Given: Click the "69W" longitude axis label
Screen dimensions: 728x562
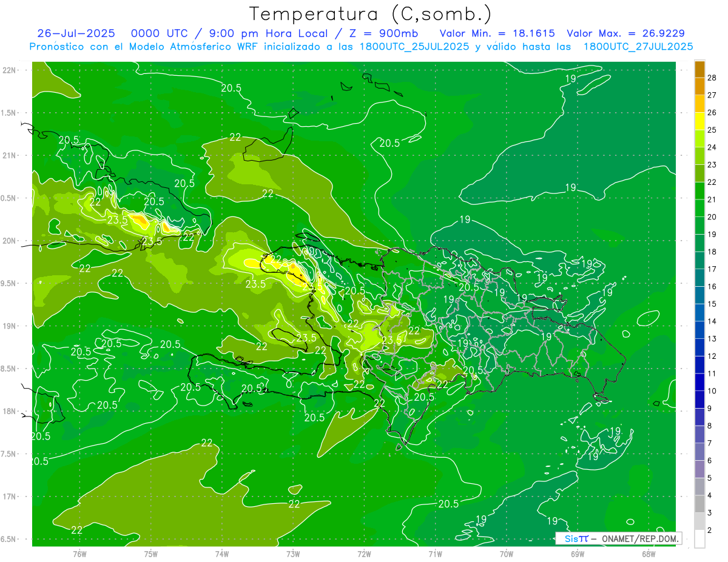Looking at the screenshot, I should point(578,554).
